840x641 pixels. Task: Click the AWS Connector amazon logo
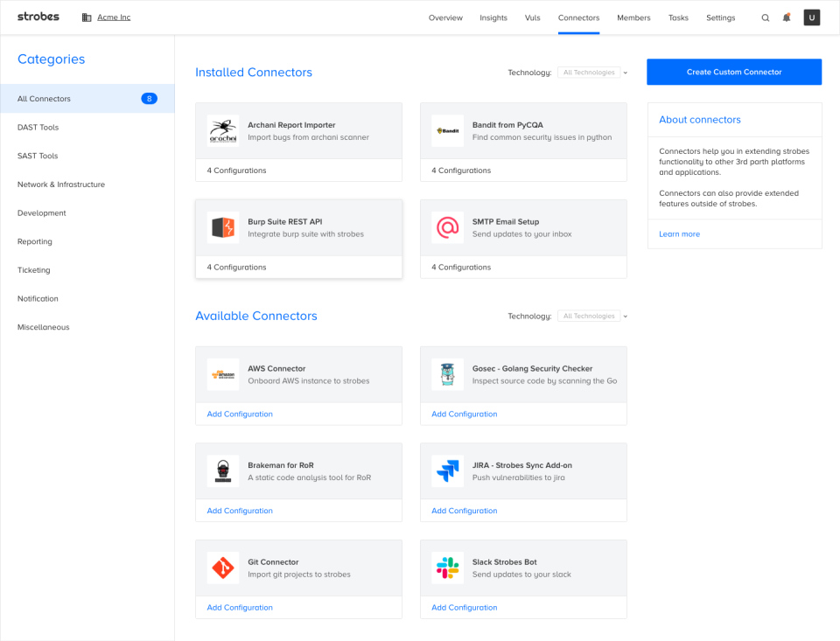point(223,374)
